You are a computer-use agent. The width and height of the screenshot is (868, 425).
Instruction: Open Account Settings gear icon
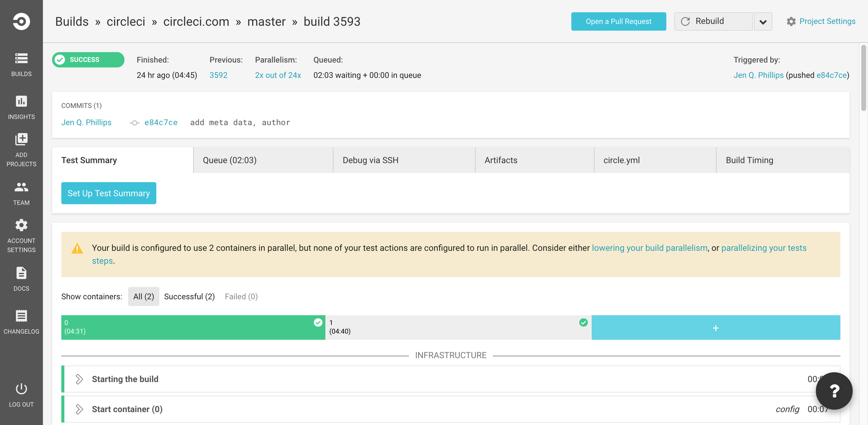coord(21,225)
